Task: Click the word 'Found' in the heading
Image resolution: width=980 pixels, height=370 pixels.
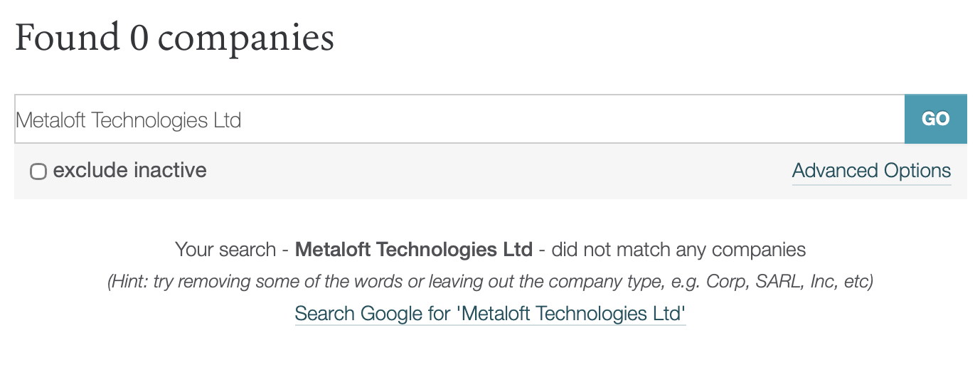Action: click(68, 37)
